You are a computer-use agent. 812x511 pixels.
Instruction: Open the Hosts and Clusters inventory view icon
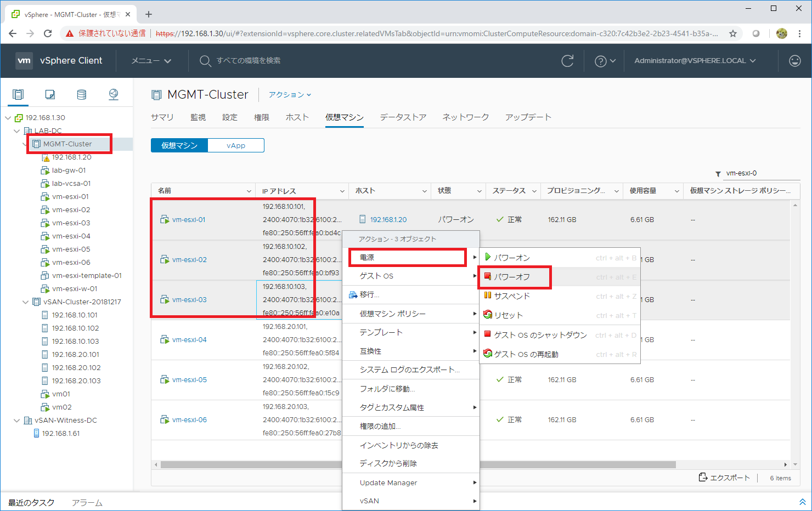point(18,95)
